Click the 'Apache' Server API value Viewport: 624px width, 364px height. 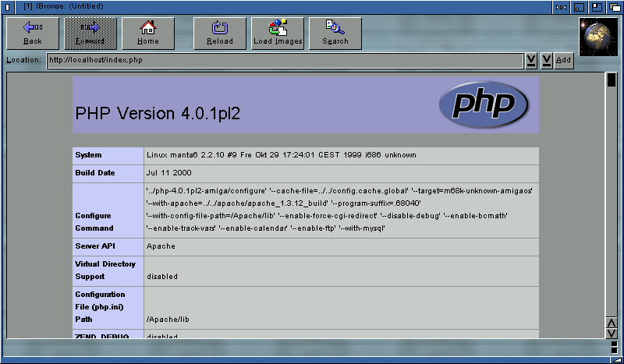161,246
